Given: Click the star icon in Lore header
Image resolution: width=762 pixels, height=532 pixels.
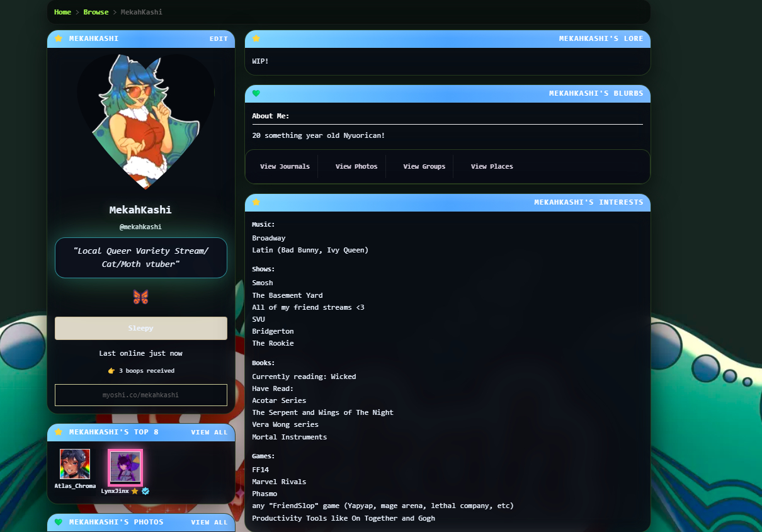Looking at the screenshot, I should (256, 38).
